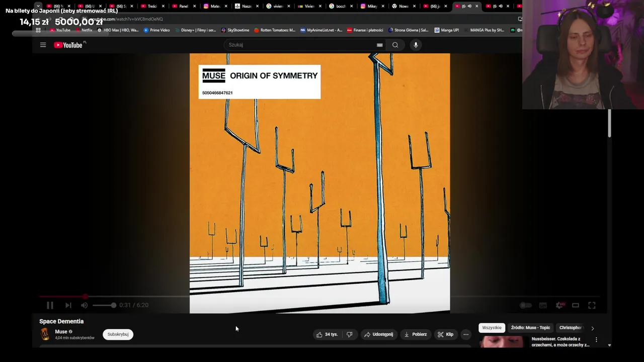Screen dimensions: 644x362
Task: Pause the Space Dementia video
Action: [x=50, y=305]
